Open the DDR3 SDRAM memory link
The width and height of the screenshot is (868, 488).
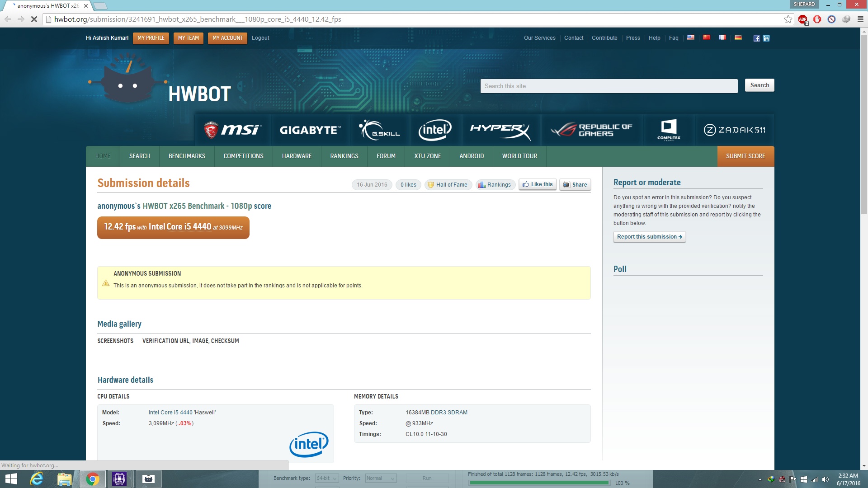coord(449,413)
